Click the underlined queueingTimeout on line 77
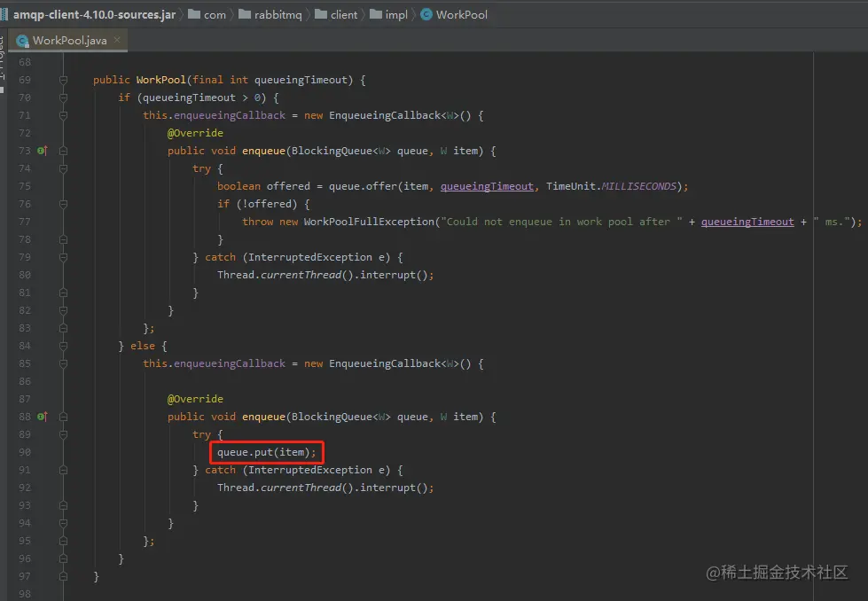This screenshot has height=601, width=868. click(x=747, y=222)
